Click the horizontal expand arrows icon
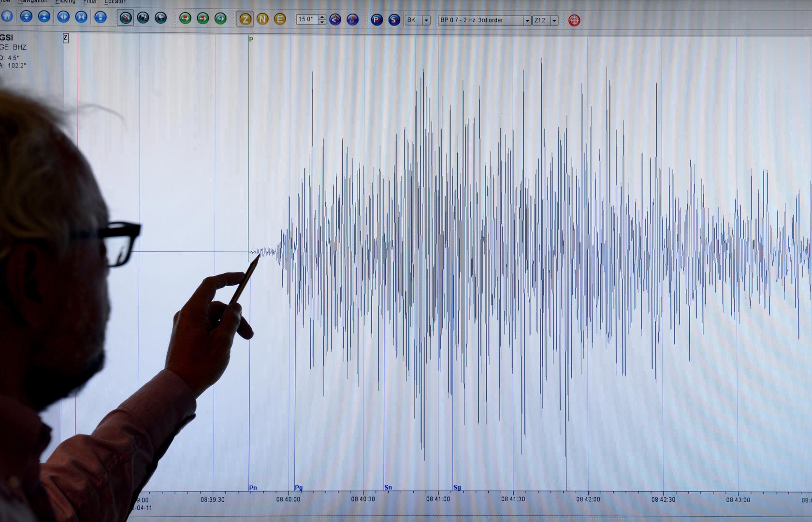Screen dimensions: 812x522 [63, 17]
